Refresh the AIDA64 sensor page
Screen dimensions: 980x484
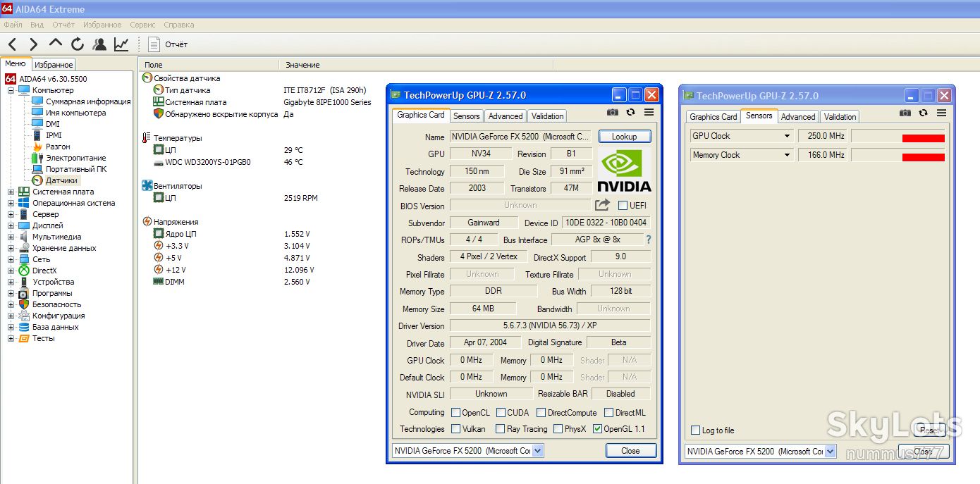click(78, 44)
